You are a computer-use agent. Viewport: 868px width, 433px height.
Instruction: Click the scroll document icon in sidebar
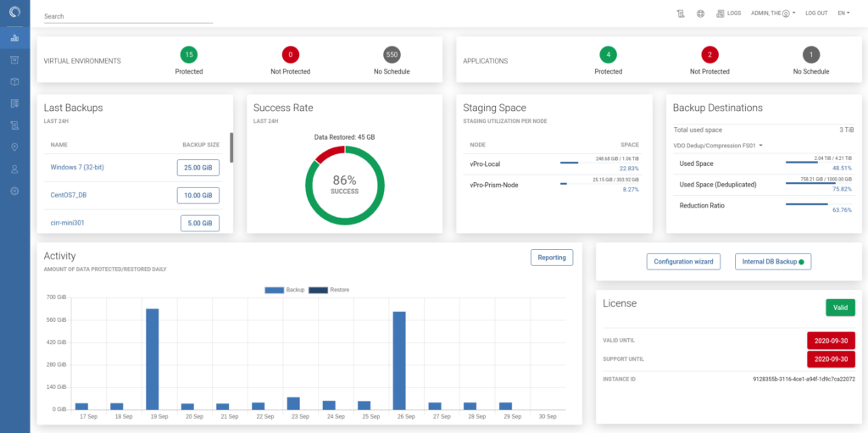pos(14,125)
